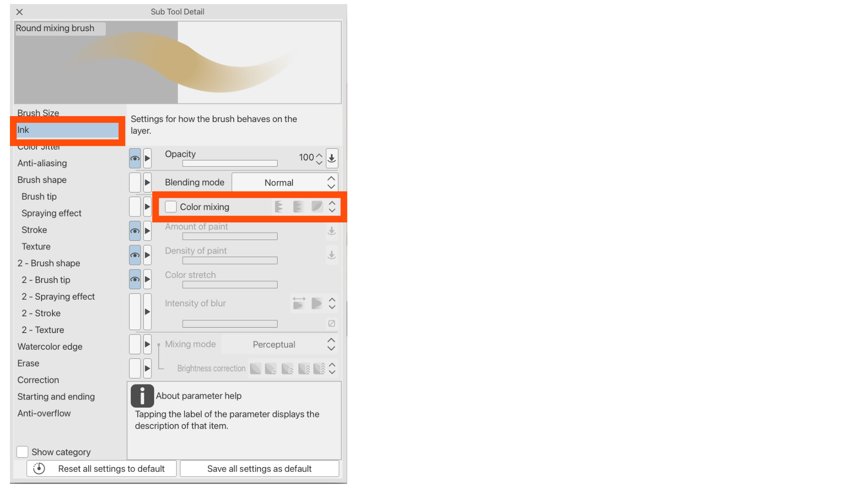Click the Density of paint source icon

coord(331,255)
